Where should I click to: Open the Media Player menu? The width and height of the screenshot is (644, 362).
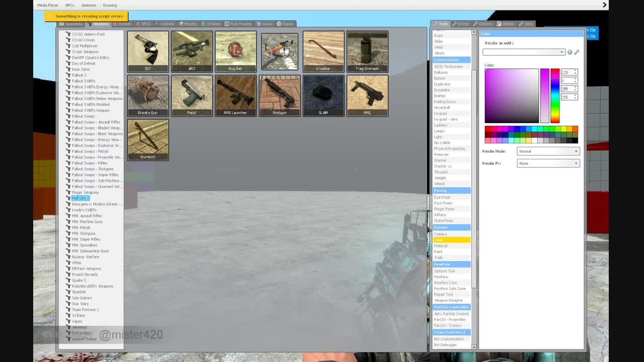tap(48, 5)
